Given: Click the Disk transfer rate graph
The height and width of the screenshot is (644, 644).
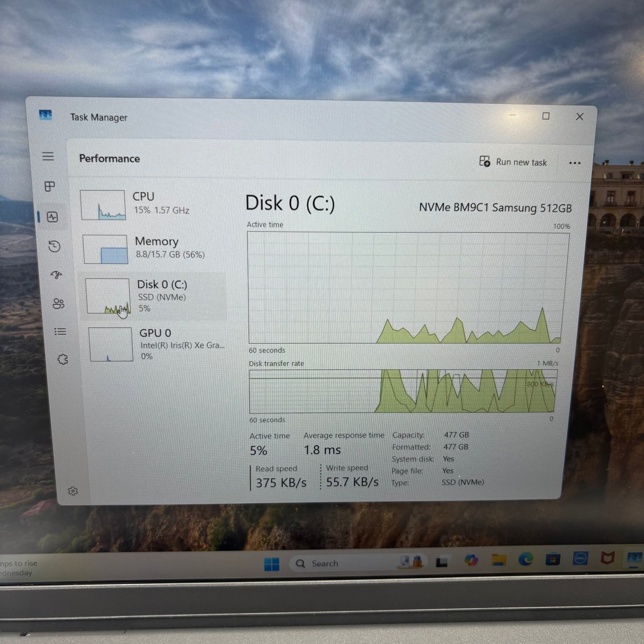Looking at the screenshot, I should click(x=403, y=391).
